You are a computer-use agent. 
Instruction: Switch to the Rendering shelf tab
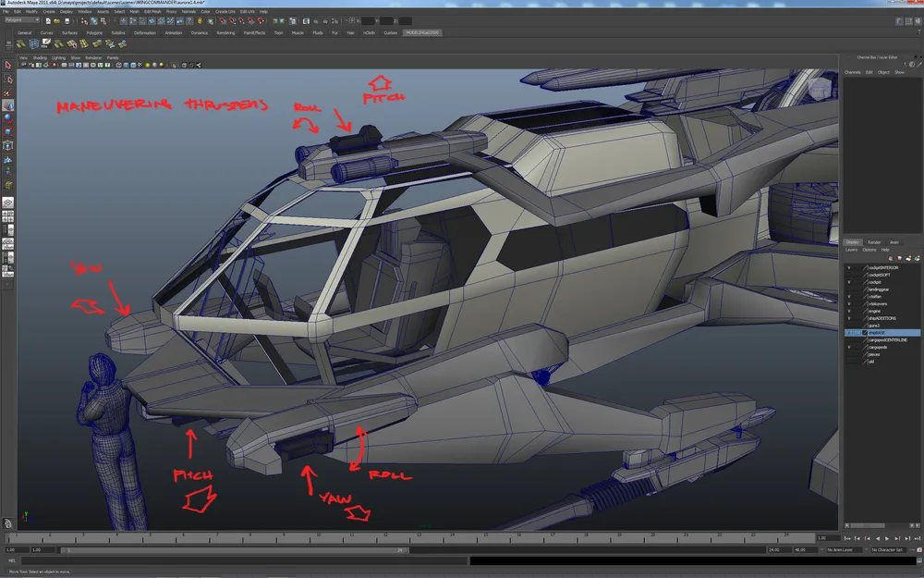pyautogui.click(x=225, y=32)
